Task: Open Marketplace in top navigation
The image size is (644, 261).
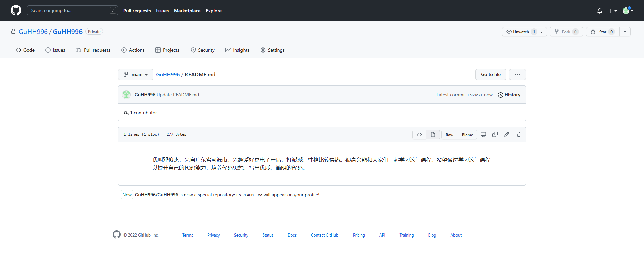Action: click(x=187, y=11)
